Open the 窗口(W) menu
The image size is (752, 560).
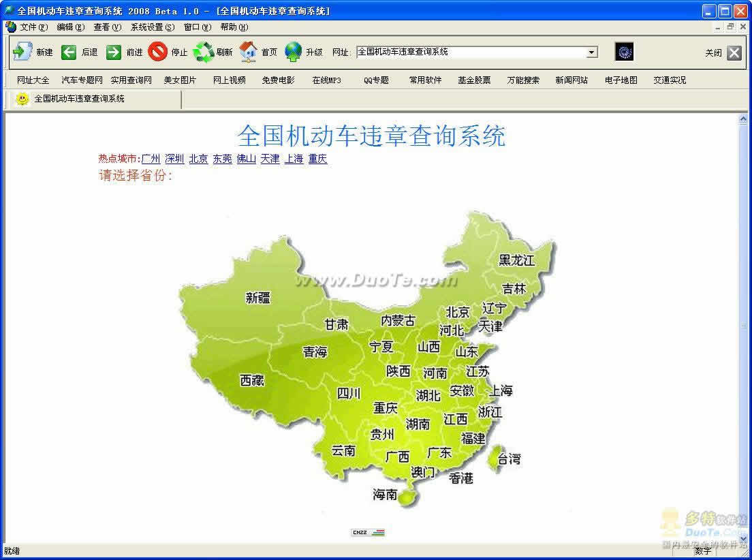tap(197, 27)
